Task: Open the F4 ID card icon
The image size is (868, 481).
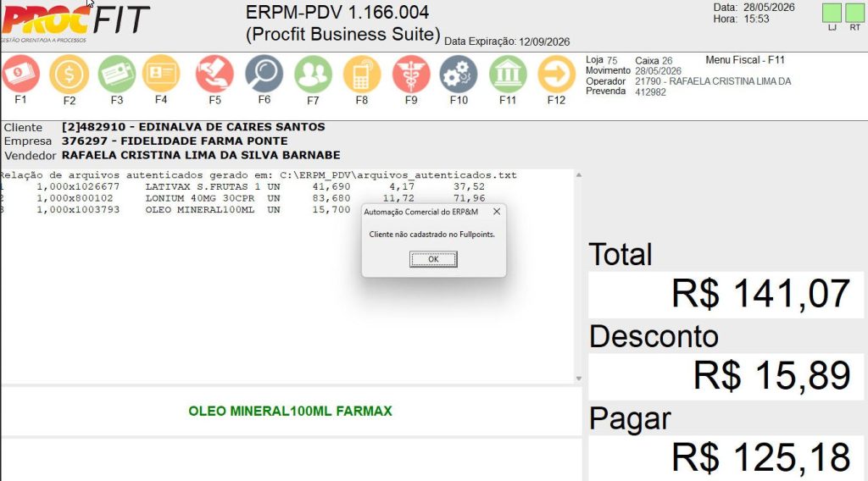Action: [x=161, y=74]
